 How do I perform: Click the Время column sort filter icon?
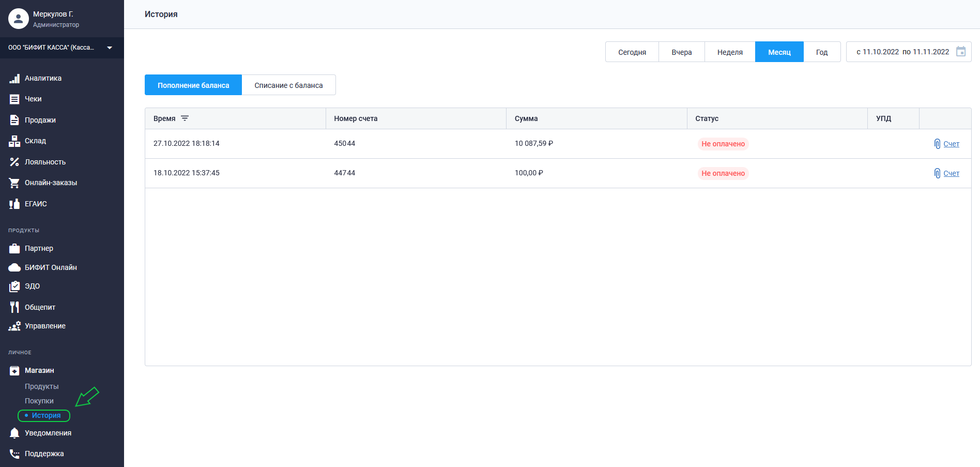pyautogui.click(x=185, y=118)
